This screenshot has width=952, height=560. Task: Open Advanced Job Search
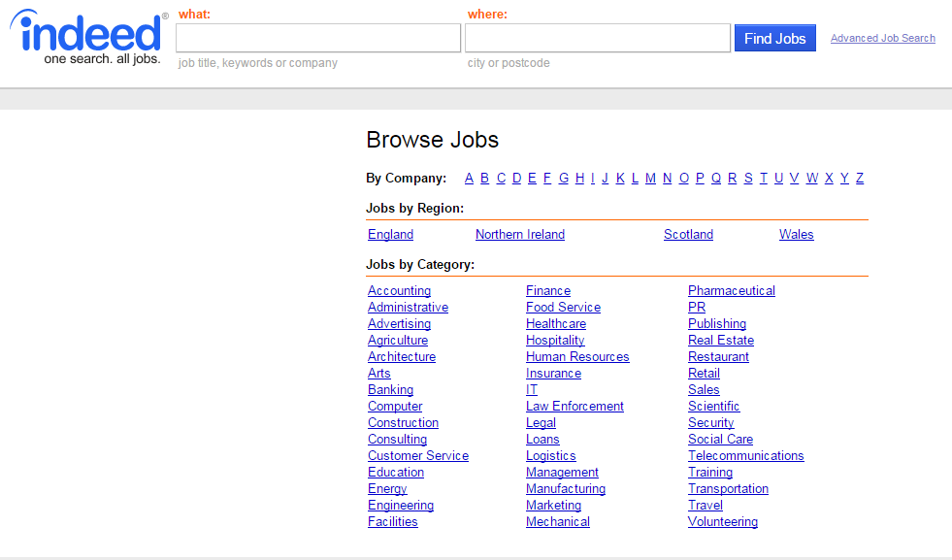(x=882, y=38)
